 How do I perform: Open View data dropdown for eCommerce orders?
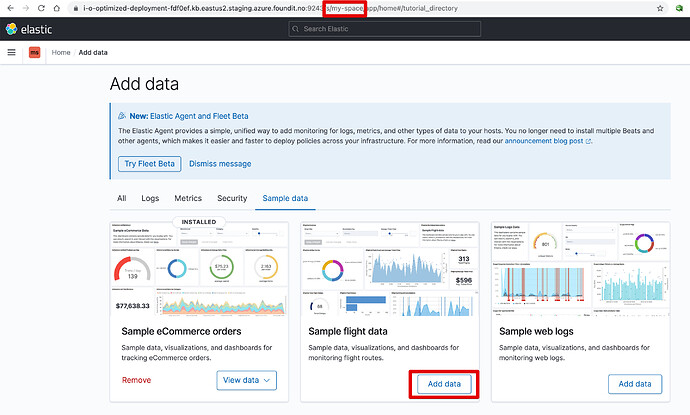point(246,380)
